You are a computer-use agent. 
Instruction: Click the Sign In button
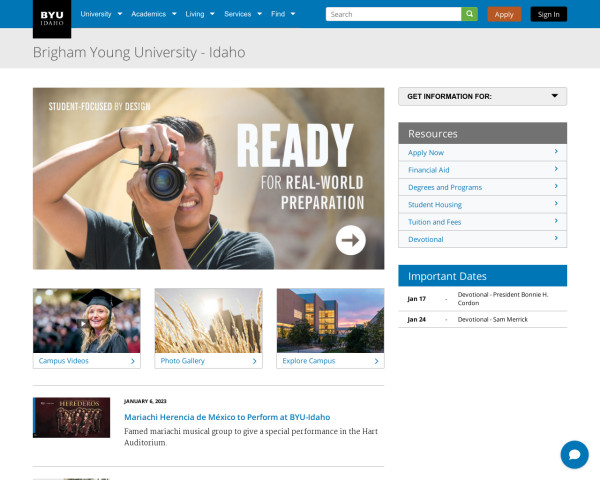pyautogui.click(x=548, y=14)
